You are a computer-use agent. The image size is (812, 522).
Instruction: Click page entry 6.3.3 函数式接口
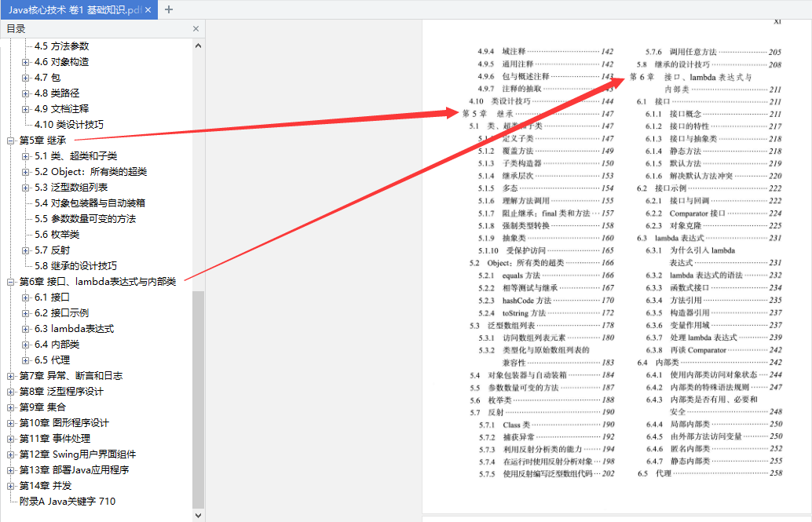pos(714,288)
